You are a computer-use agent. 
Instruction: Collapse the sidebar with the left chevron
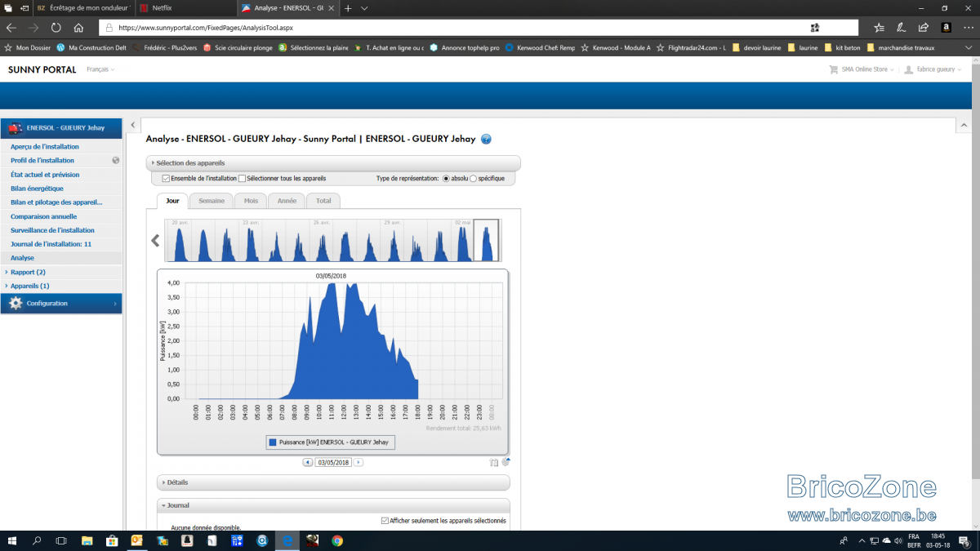tap(133, 125)
